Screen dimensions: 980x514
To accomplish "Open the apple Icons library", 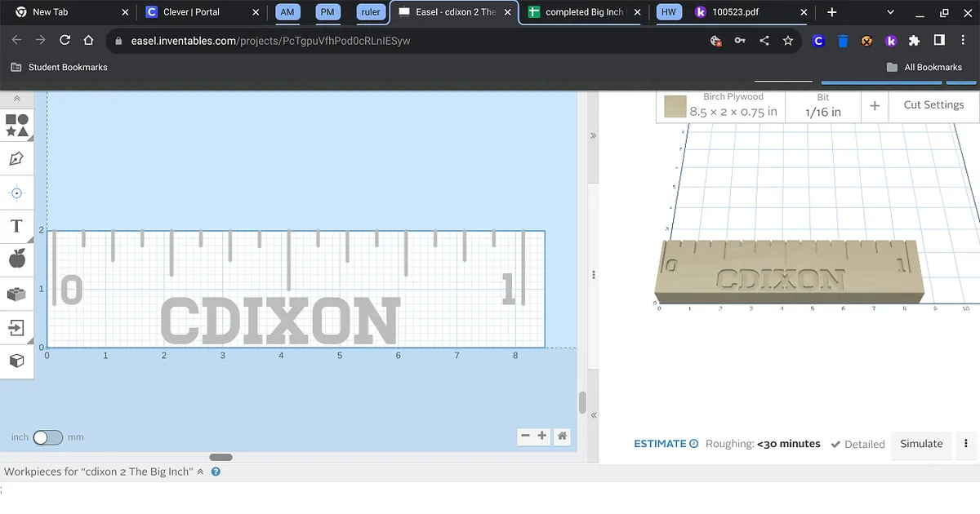I will tap(17, 259).
